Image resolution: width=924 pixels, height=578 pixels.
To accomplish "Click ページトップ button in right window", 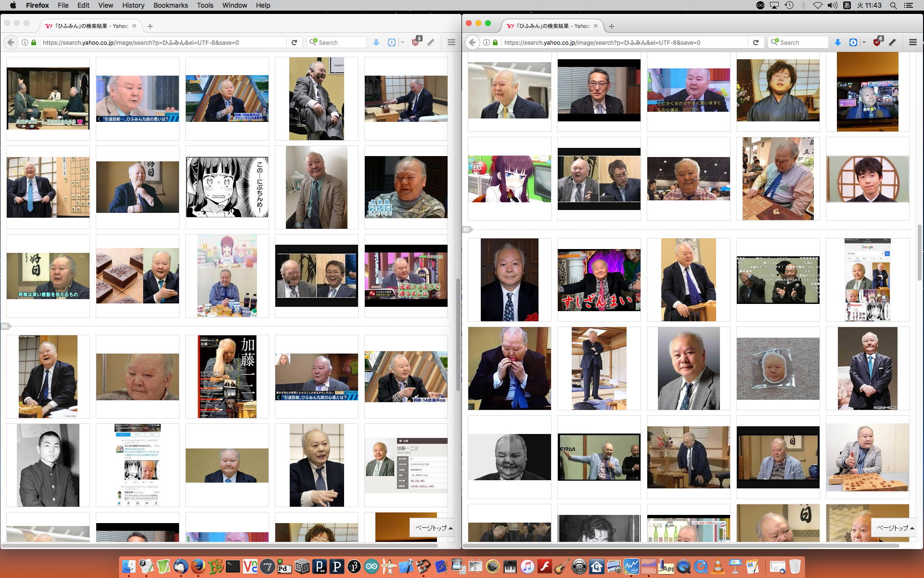I will [895, 528].
